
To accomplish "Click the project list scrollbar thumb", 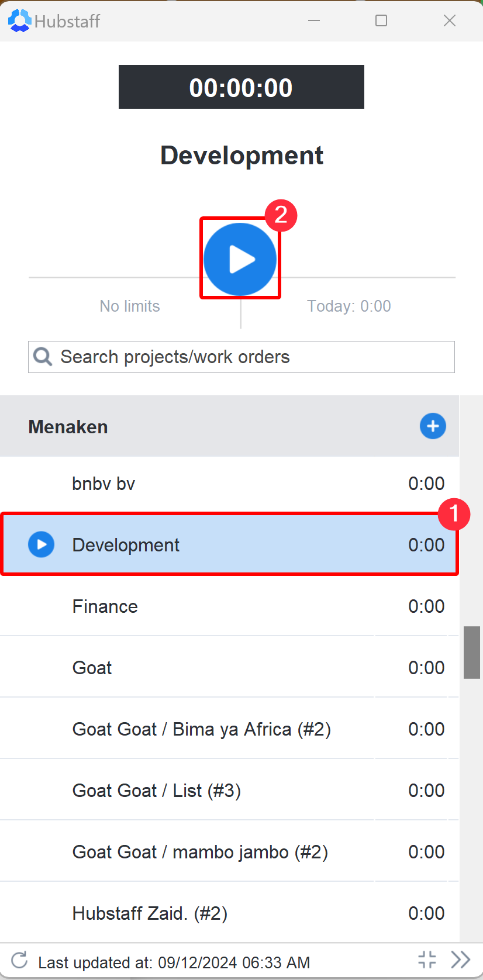I will [x=471, y=652].
